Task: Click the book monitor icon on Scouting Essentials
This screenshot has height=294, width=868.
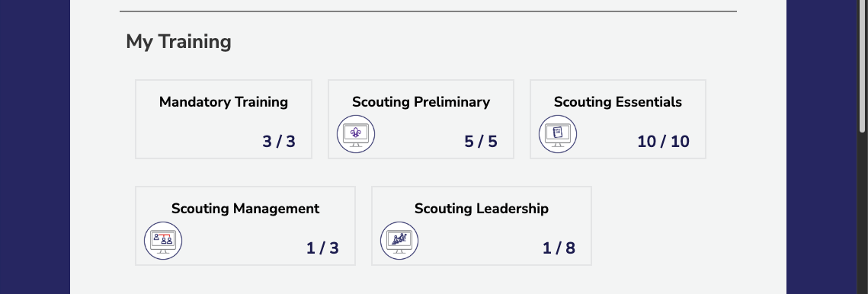Action: tap(558, 134)
